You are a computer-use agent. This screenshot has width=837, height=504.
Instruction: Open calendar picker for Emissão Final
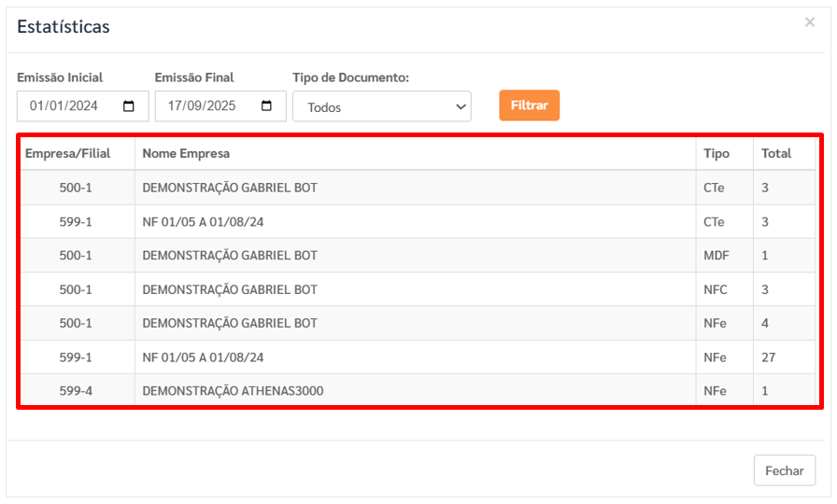point(267,106)
